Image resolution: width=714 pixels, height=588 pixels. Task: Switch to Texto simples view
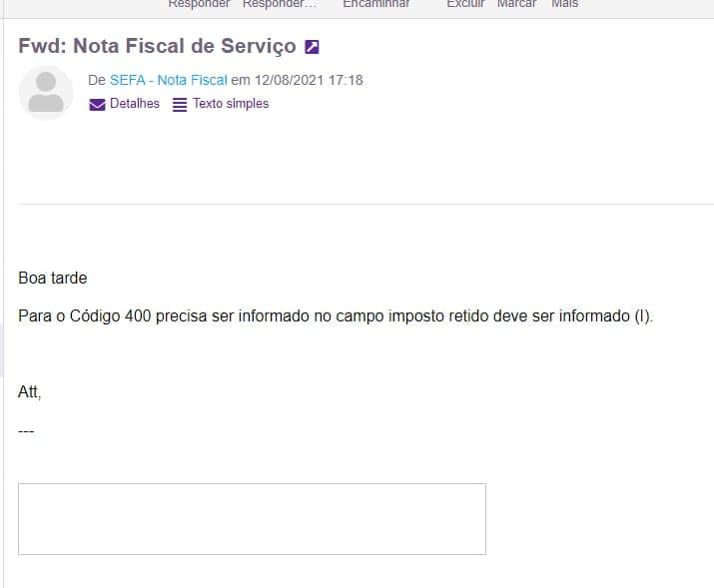pos(231,103)
